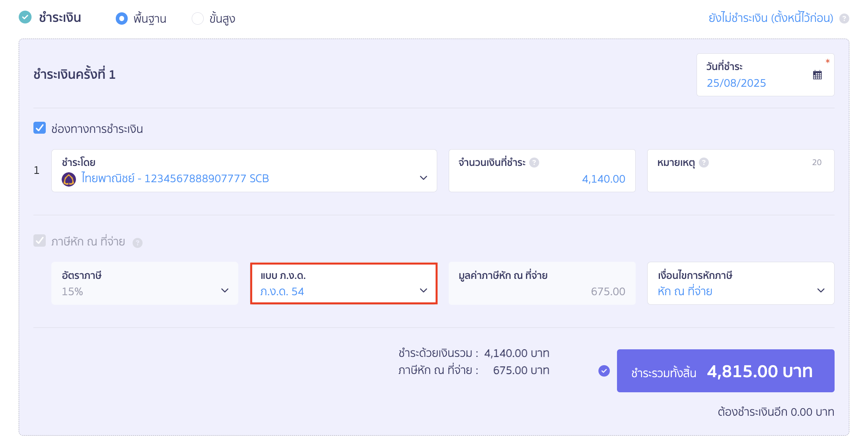
Task: Click the หมายเหตุ help icon
Action: pyautogui.click(x=704, y=163)
